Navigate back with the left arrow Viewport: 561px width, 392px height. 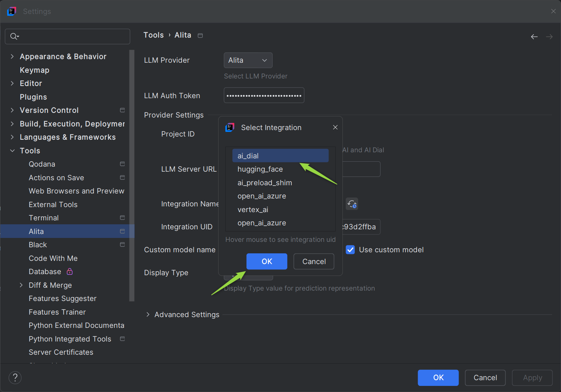pos(534,37)
